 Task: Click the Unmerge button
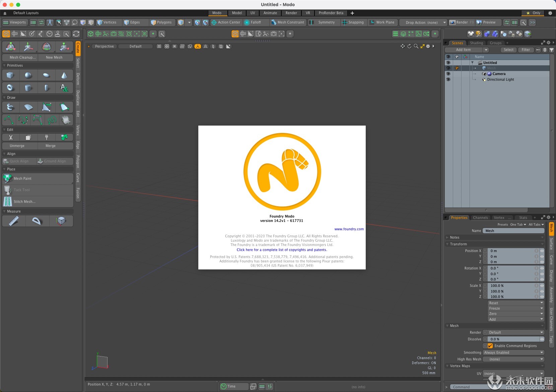(20, 146)
